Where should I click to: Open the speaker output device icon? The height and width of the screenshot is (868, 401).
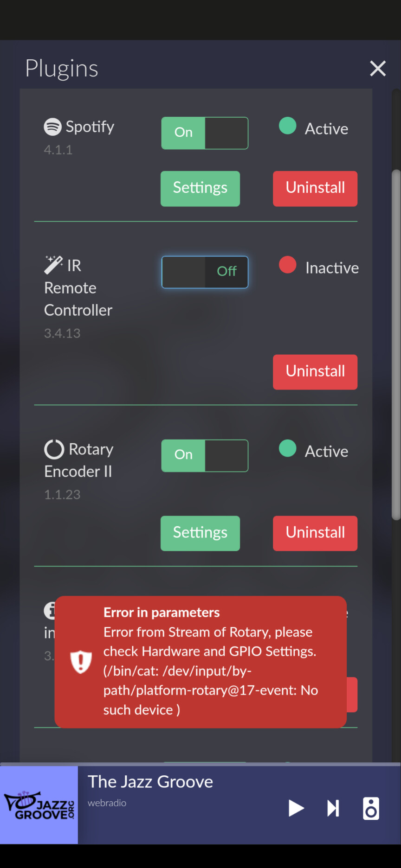(371, 809)
